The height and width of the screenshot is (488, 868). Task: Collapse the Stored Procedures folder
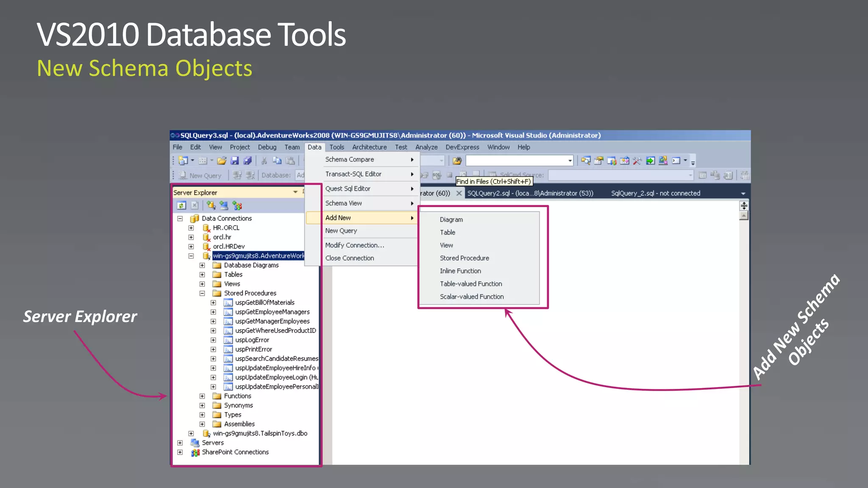[x=202, y=293]
